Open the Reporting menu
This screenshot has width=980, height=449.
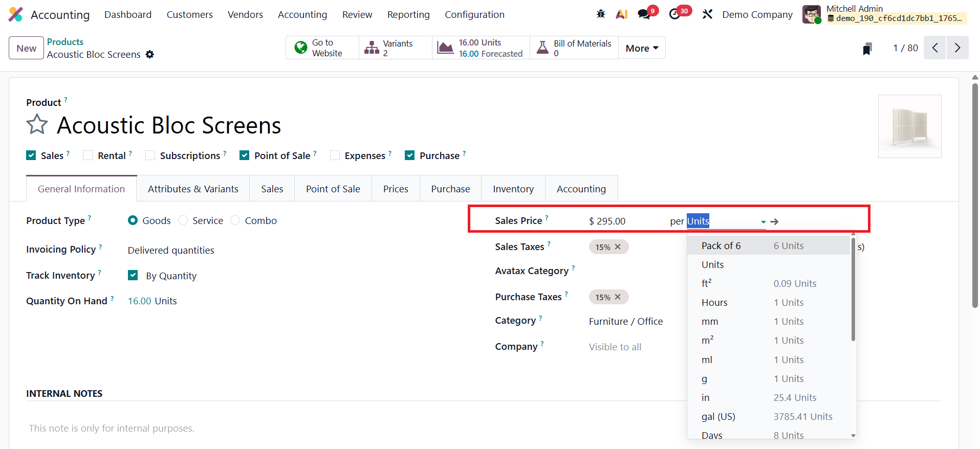pyautogui.click(x=408, y=15)
